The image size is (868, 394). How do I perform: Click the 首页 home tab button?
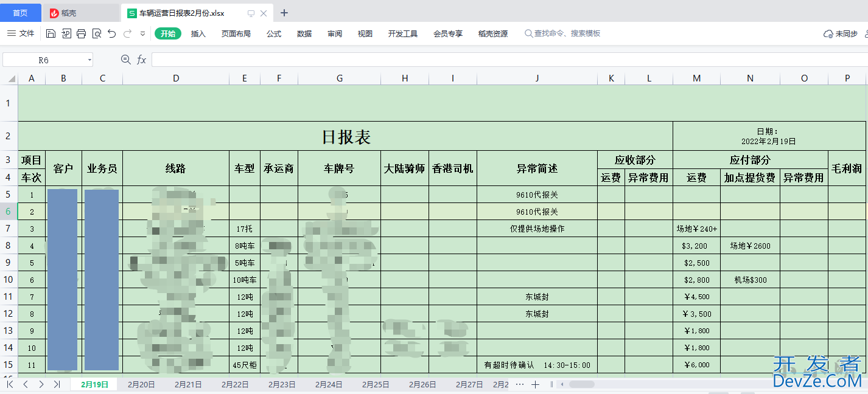(x=21, y=13)
